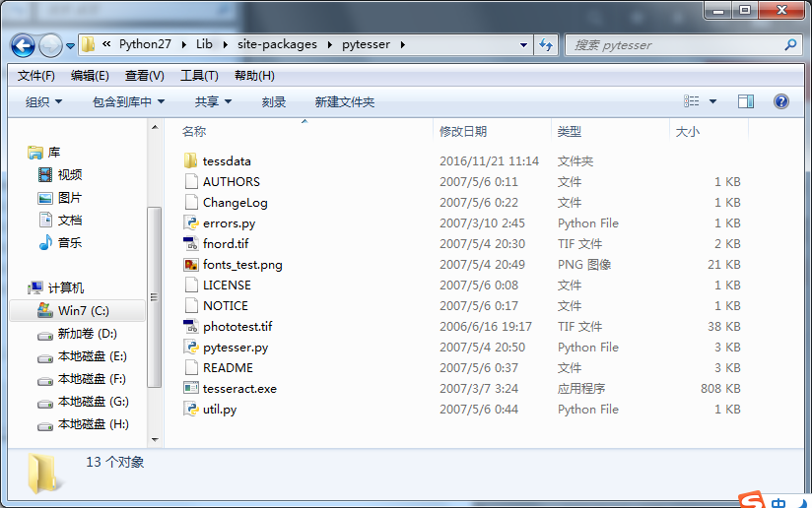Screen dimensions: 812x508
Task: Click navigation pane scrollbar down arrow
Action: [155, 440]
